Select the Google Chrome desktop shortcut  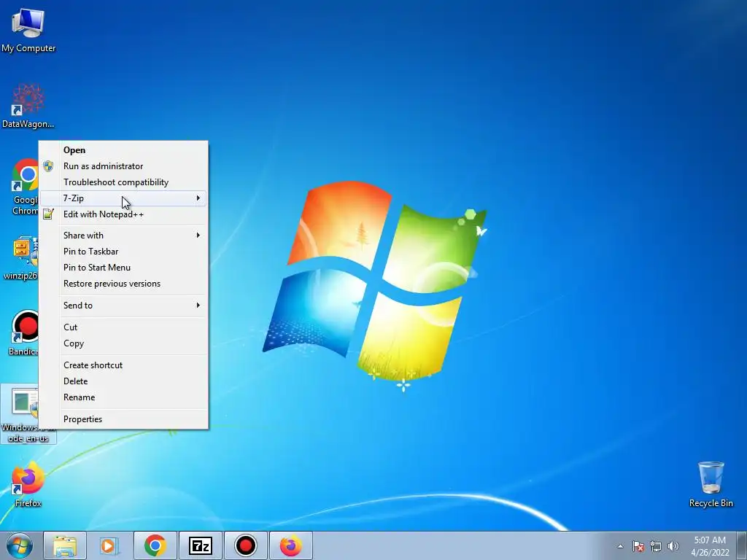tap(25, 187)
